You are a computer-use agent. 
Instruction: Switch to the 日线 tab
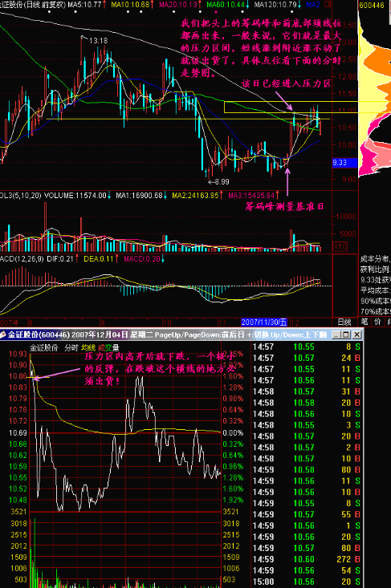[344, 322]
